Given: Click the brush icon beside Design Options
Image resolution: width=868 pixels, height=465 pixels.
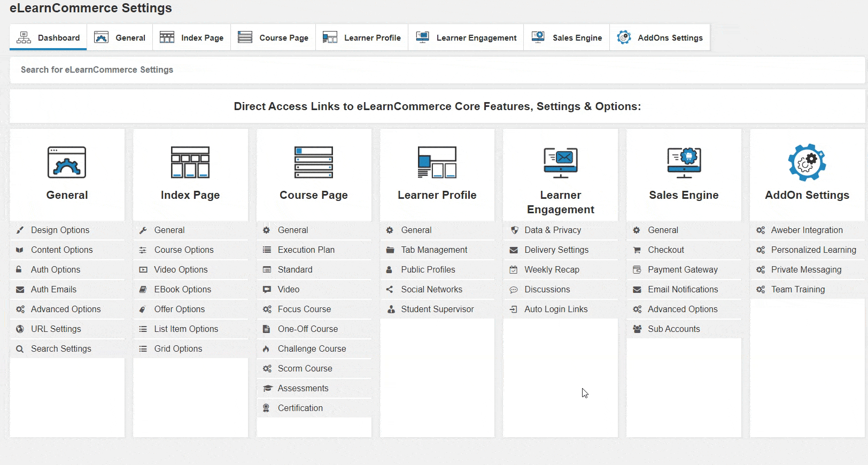Looking at the screenshot, I should point(20,230).
